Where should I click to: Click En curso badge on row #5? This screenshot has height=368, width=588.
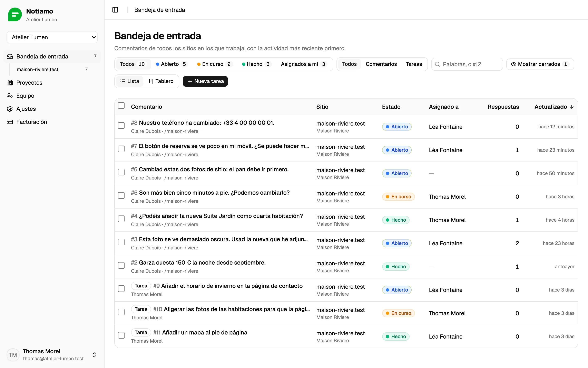coord(398,197)
